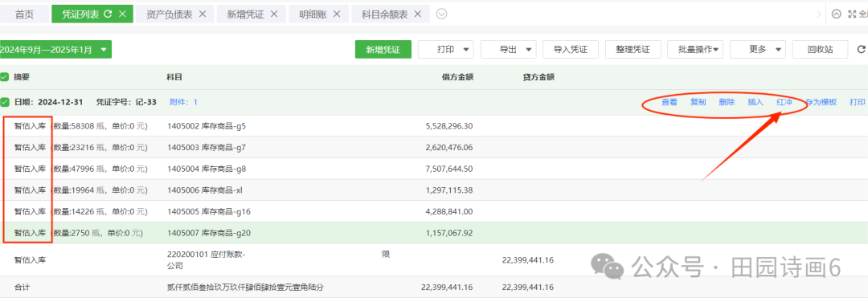868x302 pixels.
Task: Click the 红冲 link for voucher 记-33
Action: click(x=784, y=102)
